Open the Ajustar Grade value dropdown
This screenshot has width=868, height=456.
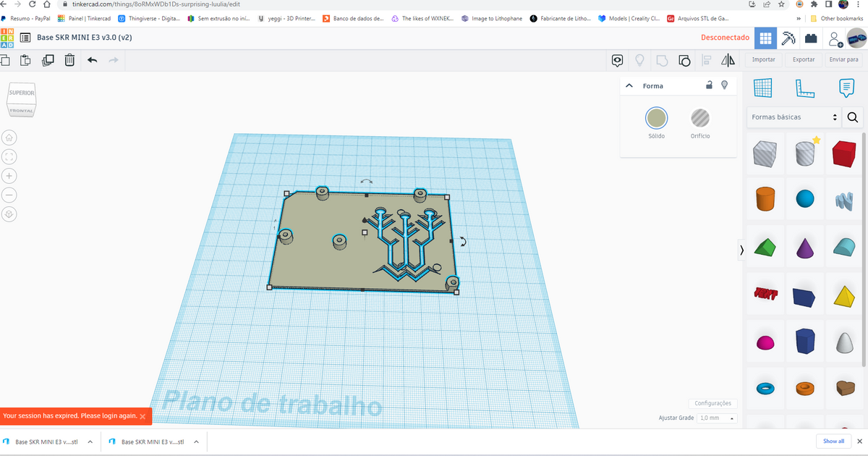(716, 418)
